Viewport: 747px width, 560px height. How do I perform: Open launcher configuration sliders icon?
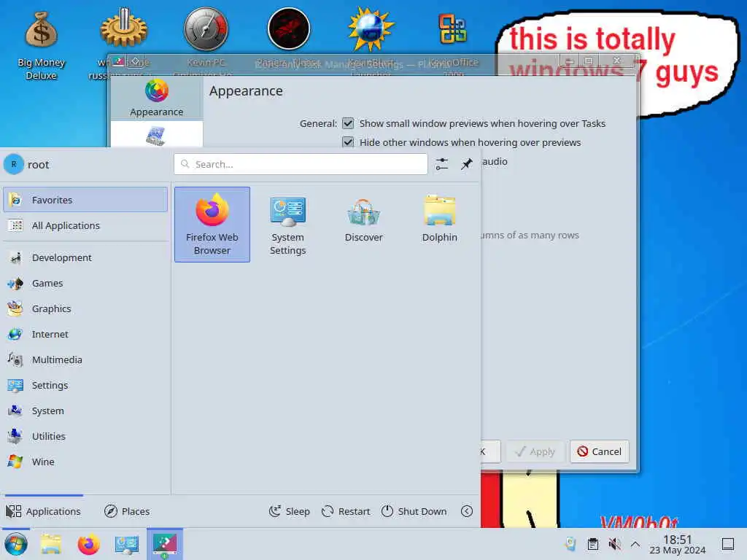(x=441, y=164)
